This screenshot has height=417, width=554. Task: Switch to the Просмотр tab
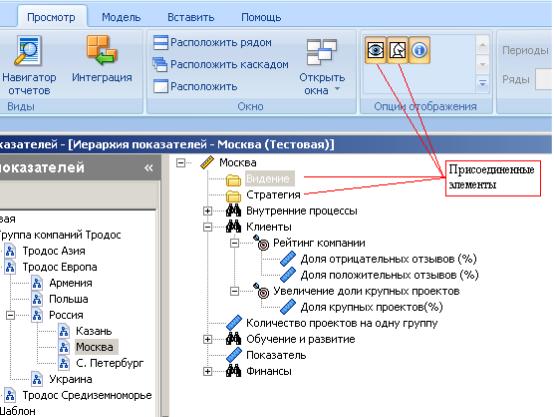tap(51, 17)
